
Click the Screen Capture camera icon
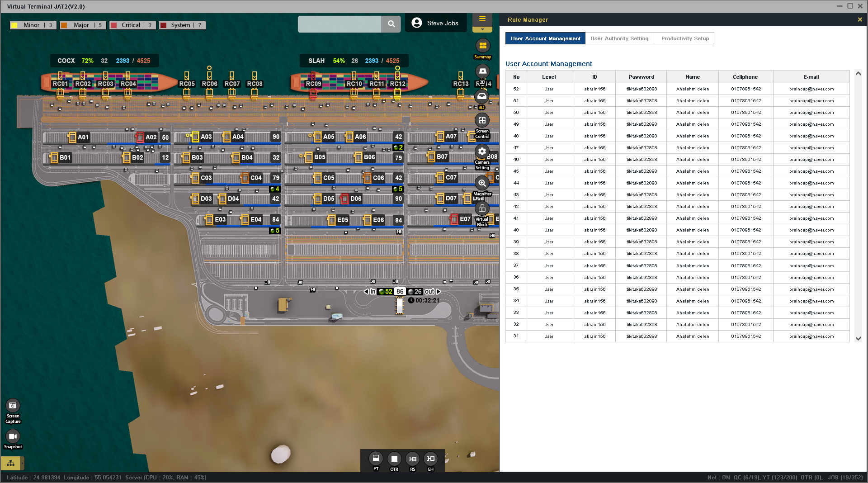pyautogui.click(x=13, y=406)
